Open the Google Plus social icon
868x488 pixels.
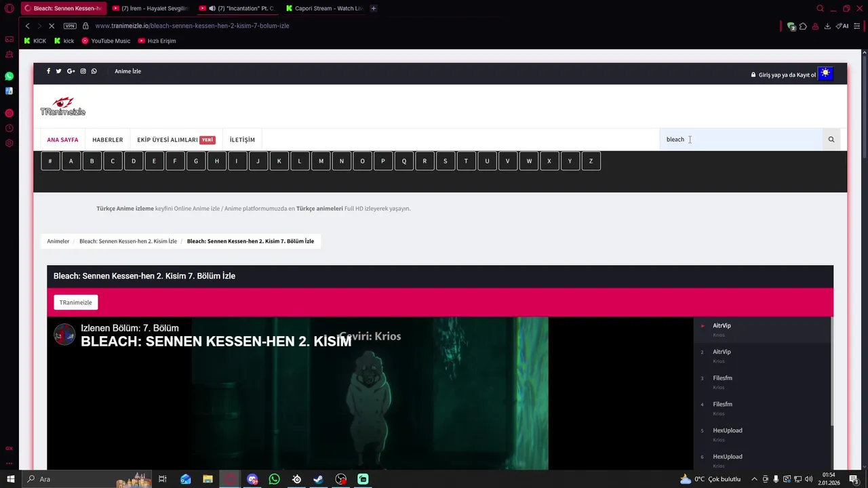[71, 71]
